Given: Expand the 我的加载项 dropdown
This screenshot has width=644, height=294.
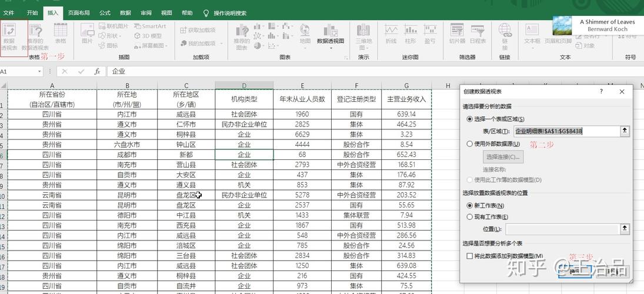Looking at the screenshot, I should pos(221,44).
